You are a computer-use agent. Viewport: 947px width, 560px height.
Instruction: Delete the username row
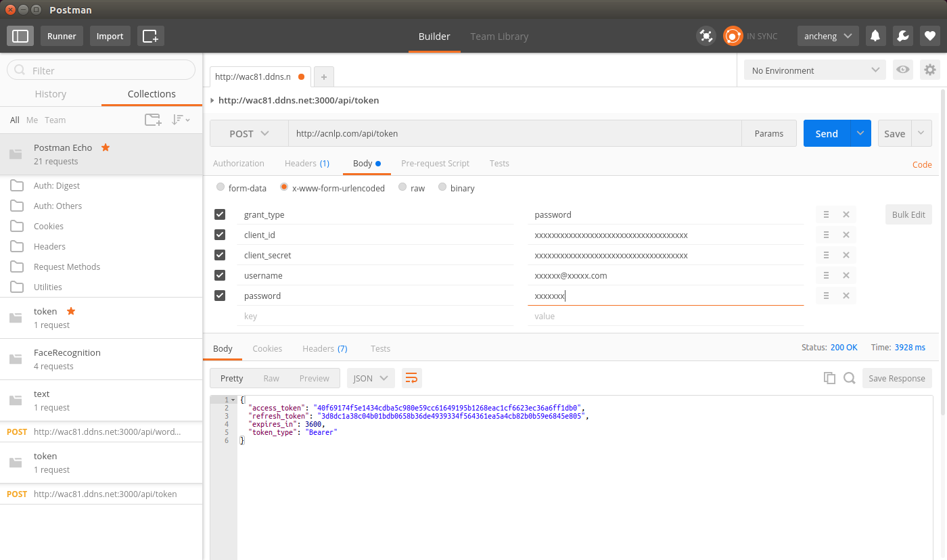(x=846, y=276)
